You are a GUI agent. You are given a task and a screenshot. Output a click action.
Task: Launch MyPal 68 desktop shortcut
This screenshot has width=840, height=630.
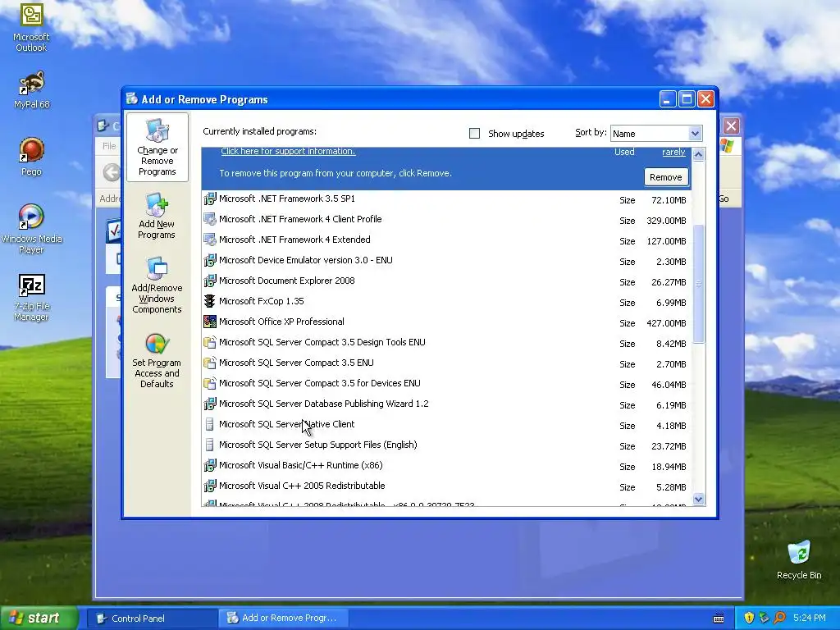click(x=32, y=89)
